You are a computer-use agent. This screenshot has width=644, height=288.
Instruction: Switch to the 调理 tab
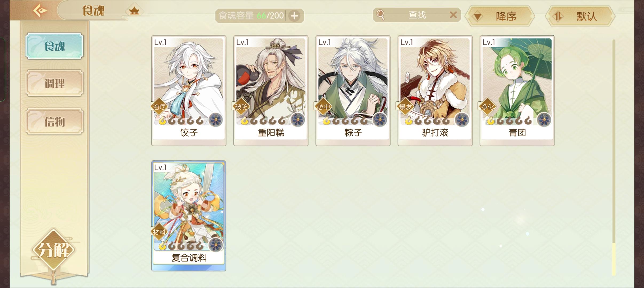point(54,83)
